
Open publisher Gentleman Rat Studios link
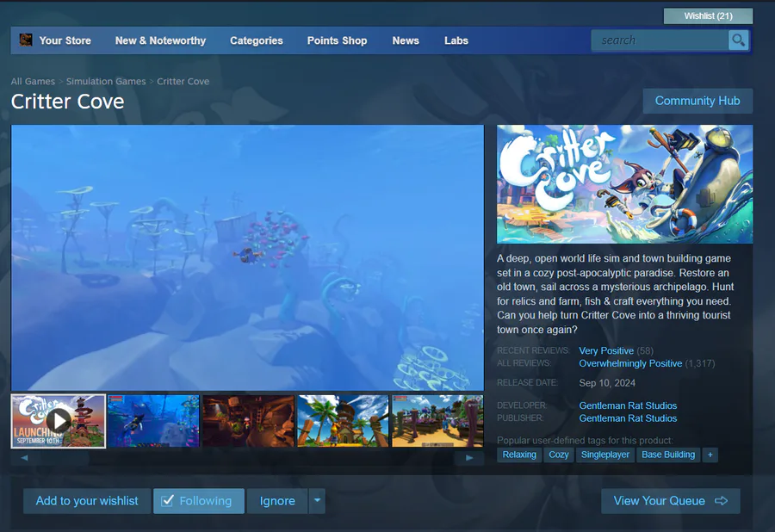click(x=629, y=418)
